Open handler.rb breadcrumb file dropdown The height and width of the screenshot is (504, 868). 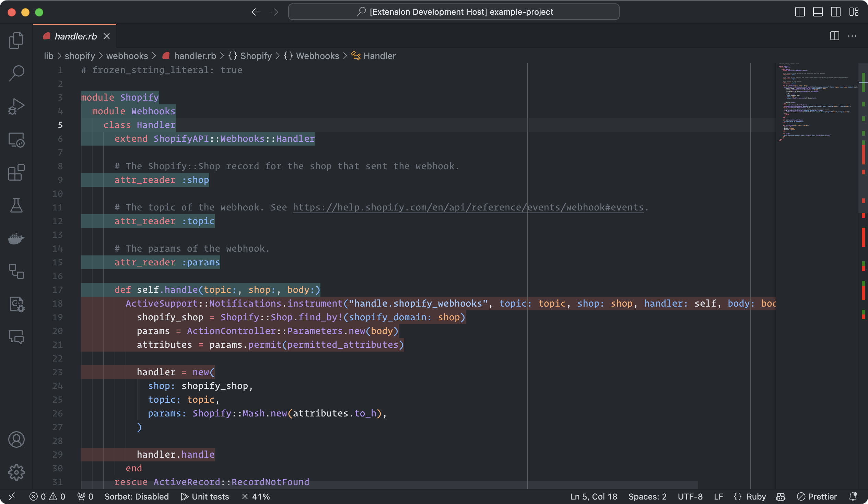pos(189,56)
